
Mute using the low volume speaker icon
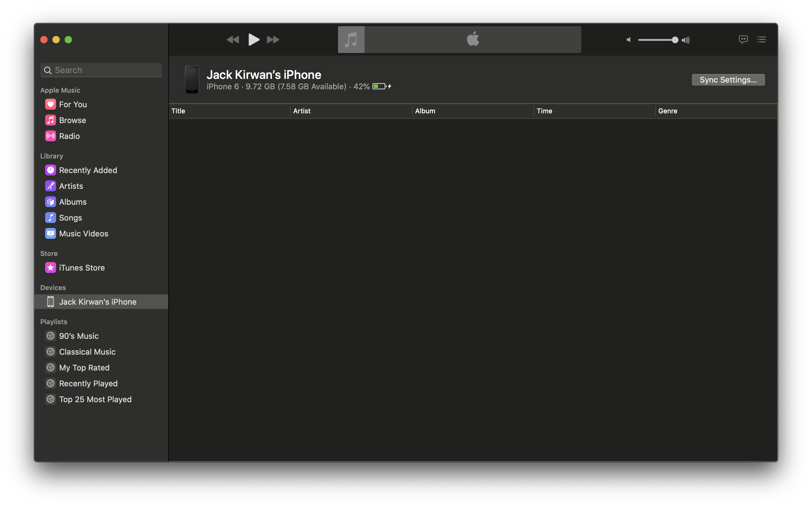pos(629,40)
